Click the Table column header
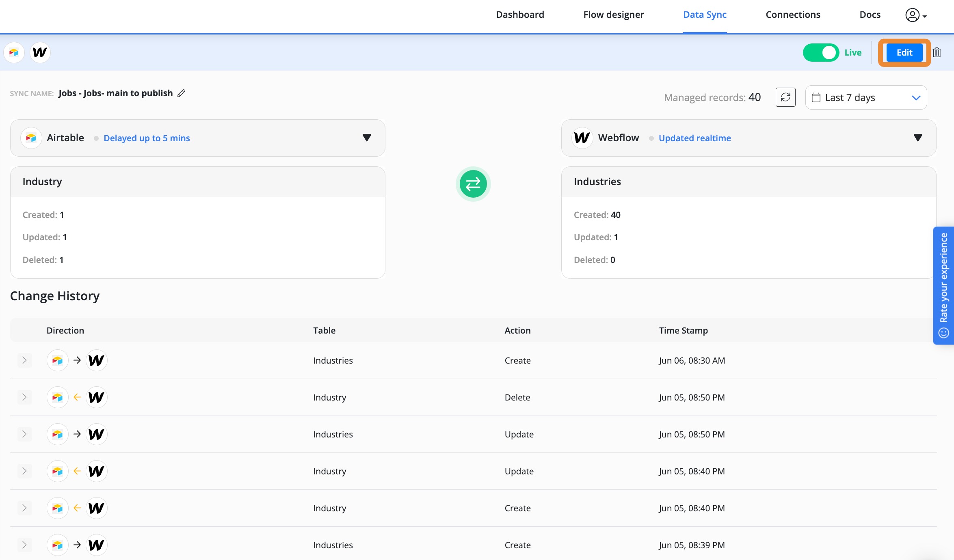Image resolution: width=954 pixels, height=560 pixels. point(324,330)
